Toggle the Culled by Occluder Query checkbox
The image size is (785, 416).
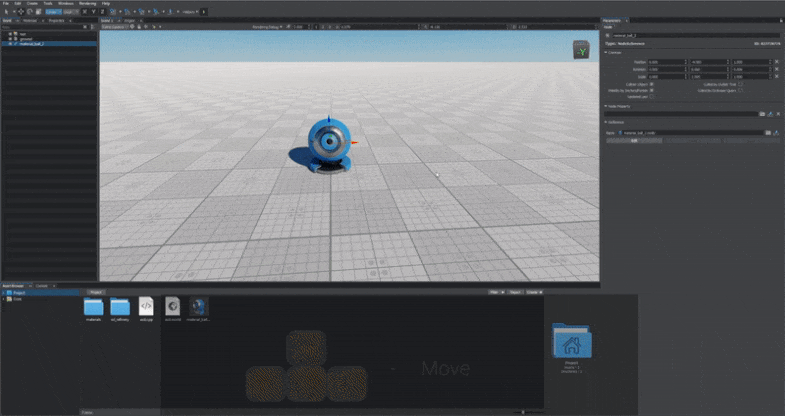(739, 90)
